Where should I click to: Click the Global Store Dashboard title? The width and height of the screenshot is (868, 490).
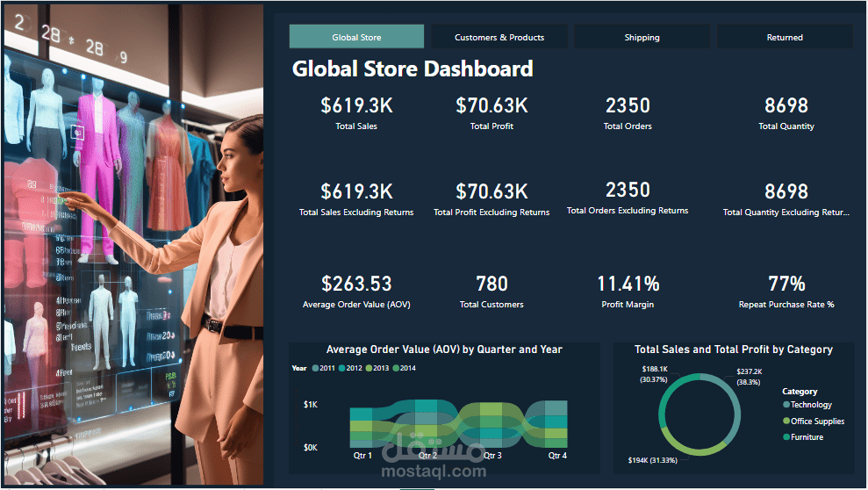[x=412, y=68]
